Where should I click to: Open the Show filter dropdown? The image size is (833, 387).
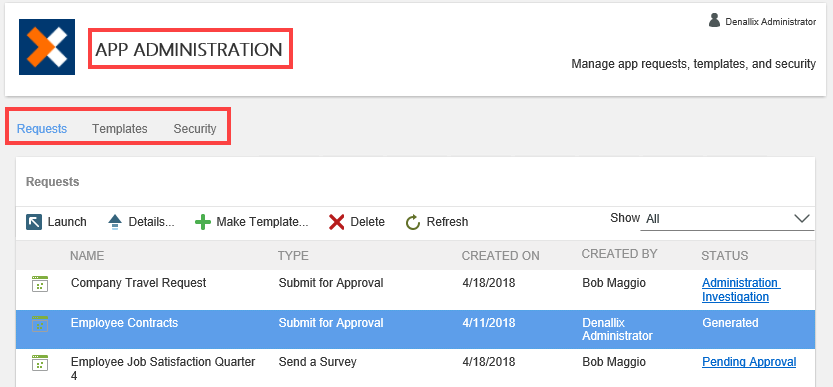coord(727,219)
